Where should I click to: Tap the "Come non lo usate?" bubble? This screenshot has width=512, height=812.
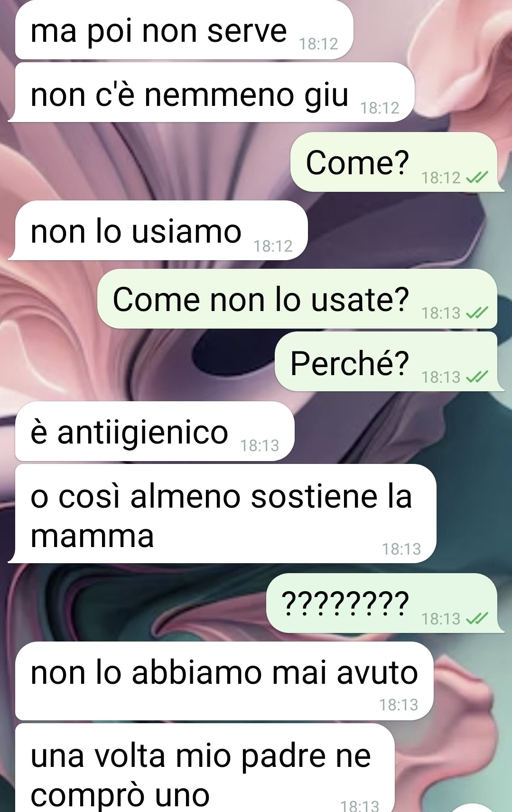(297, 299)
